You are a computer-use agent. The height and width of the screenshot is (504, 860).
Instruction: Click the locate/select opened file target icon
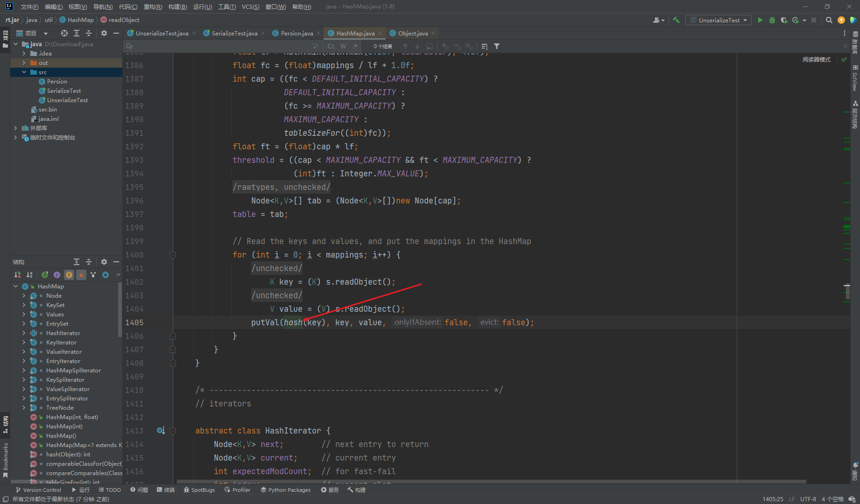coord(64,33)
